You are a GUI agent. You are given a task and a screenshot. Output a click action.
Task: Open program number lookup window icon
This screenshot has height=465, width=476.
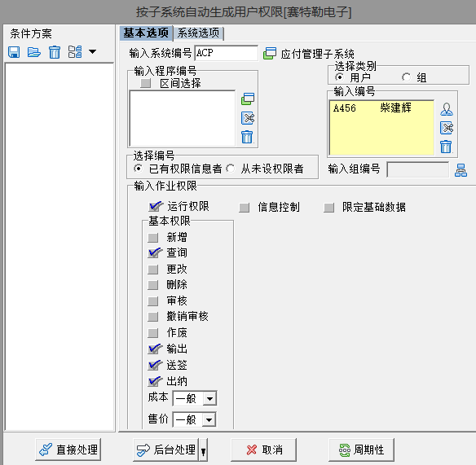pos(248,99)
